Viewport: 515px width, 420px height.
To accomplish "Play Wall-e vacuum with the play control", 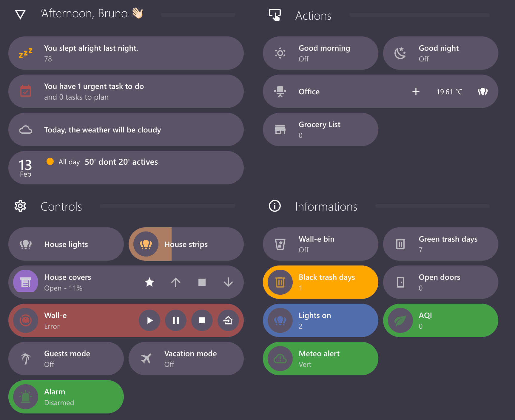I will point(149,320).
